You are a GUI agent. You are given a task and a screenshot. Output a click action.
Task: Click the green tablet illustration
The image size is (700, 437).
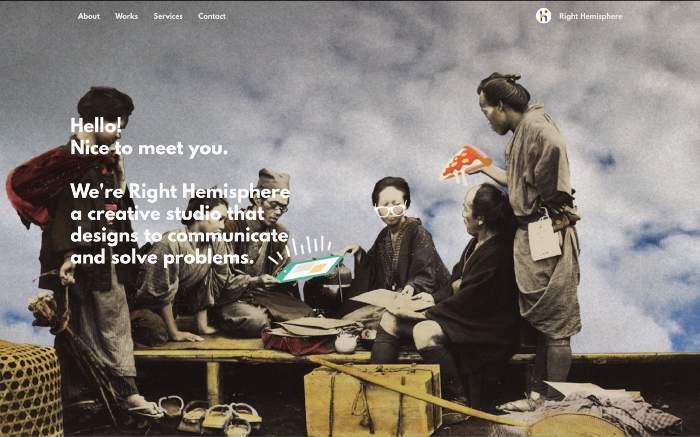click(309, 268)
